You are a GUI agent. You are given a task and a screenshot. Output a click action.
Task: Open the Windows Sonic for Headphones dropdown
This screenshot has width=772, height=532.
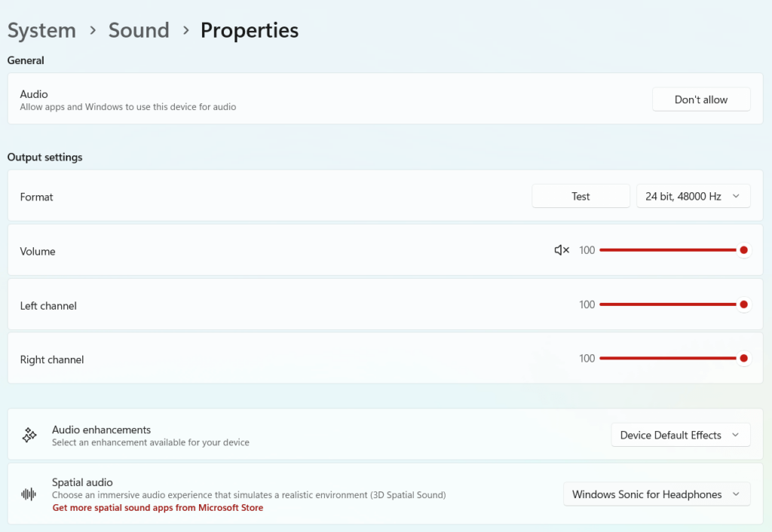tap(656, 494)
